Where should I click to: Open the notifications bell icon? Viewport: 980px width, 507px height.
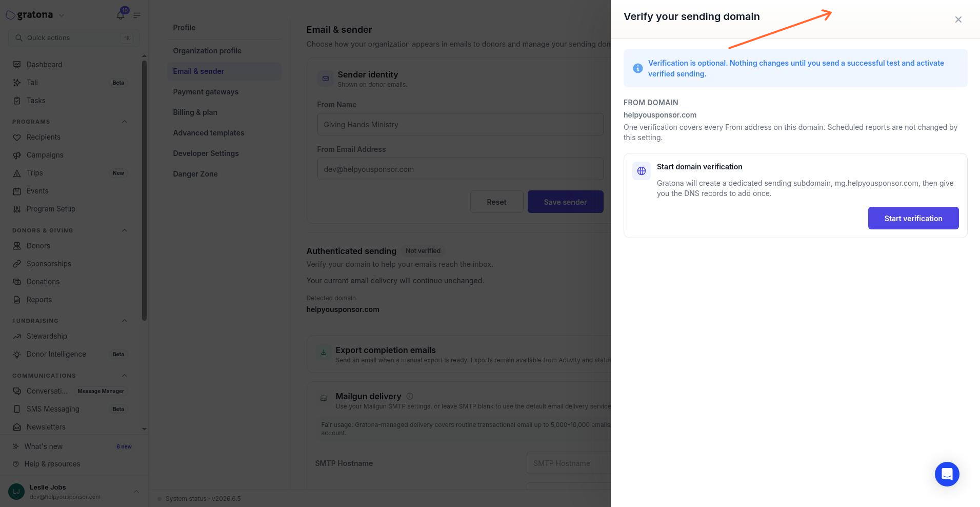pos(121,15)
